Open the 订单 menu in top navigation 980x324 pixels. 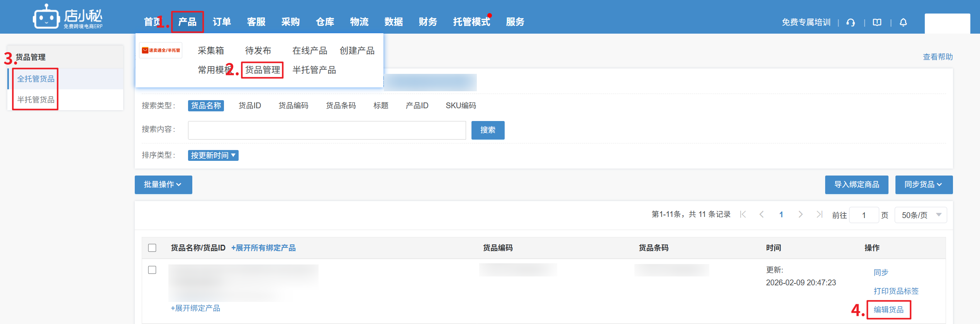click(x=222, y=22)
